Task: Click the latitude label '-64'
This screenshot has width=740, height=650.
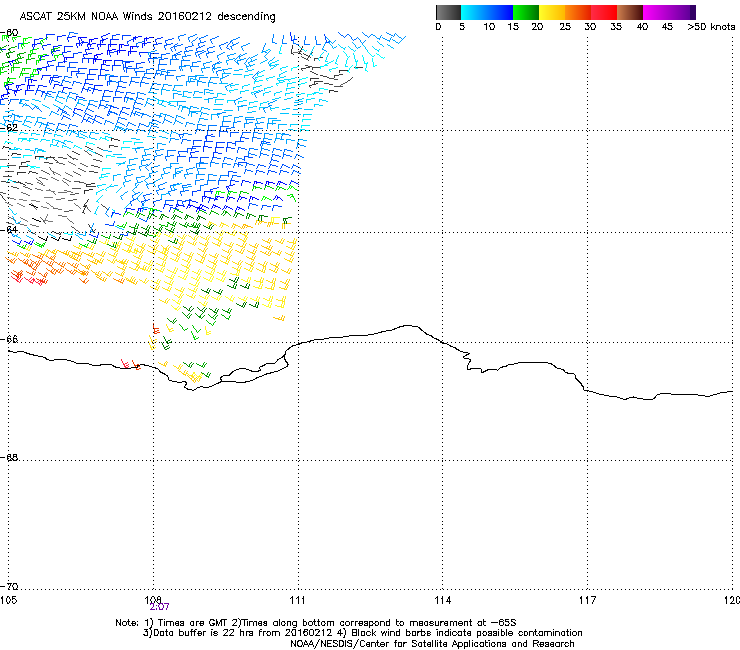Action: tap(9, 229)
